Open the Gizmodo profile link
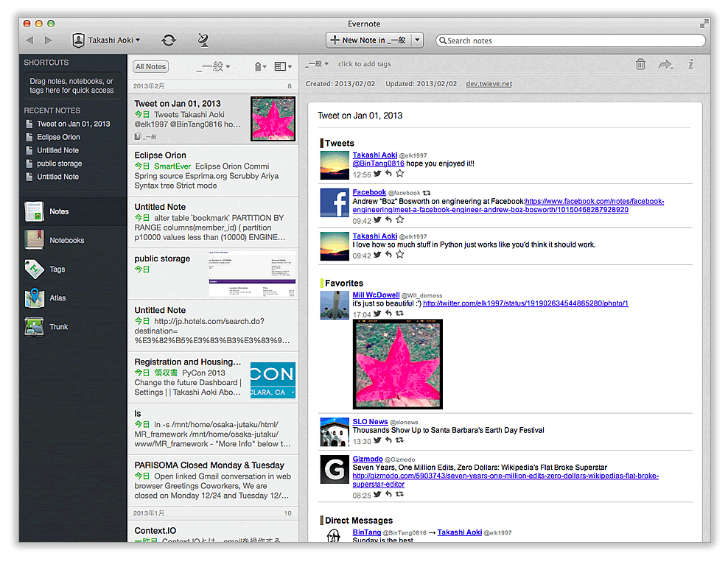The height and width of the screenshot is (567, 728). [368, 459]
